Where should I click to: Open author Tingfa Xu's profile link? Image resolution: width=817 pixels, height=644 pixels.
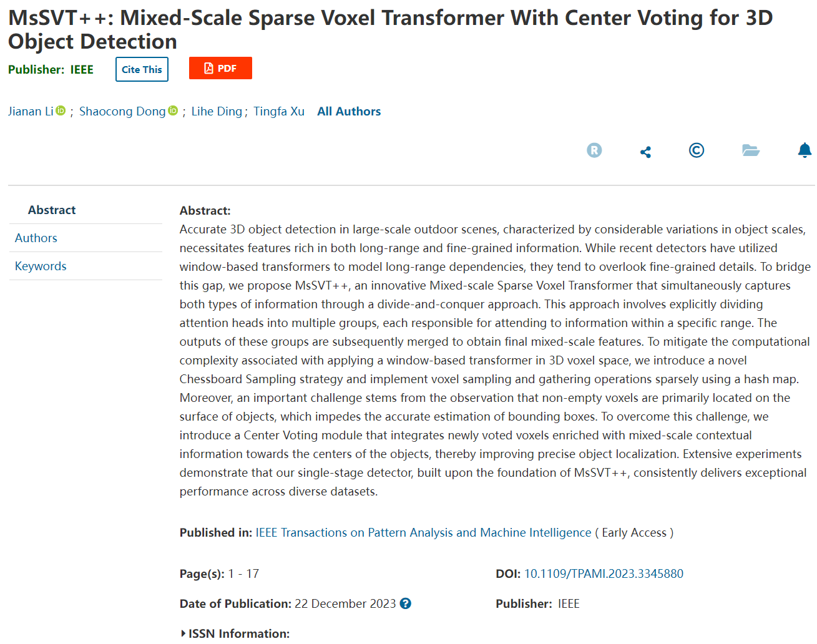(x=279, y=111)
